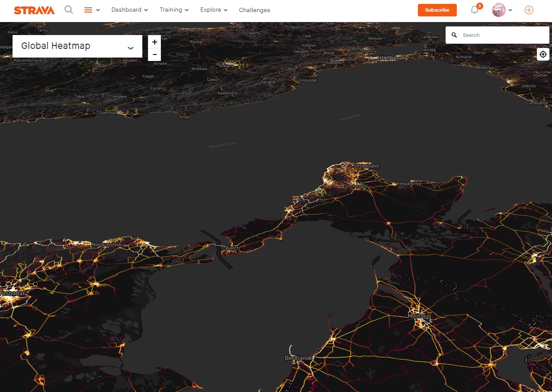Zoom in on the map
The width and height of the screenshot is (552, 392).
[x=154, y=42]
